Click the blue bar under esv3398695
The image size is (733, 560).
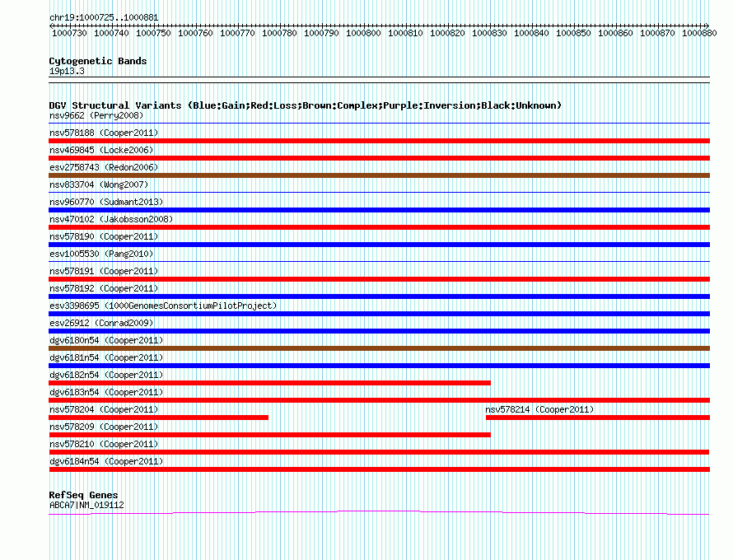[x=379, y=314]
